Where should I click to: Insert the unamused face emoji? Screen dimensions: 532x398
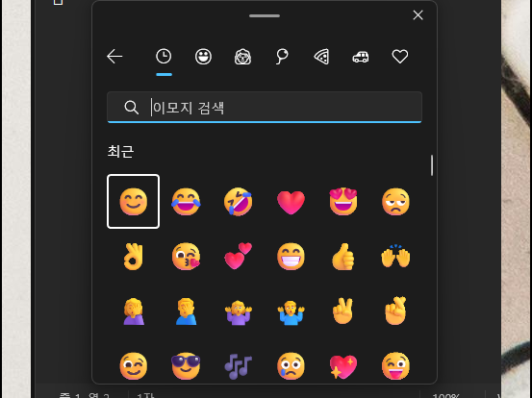coord(395,202)
